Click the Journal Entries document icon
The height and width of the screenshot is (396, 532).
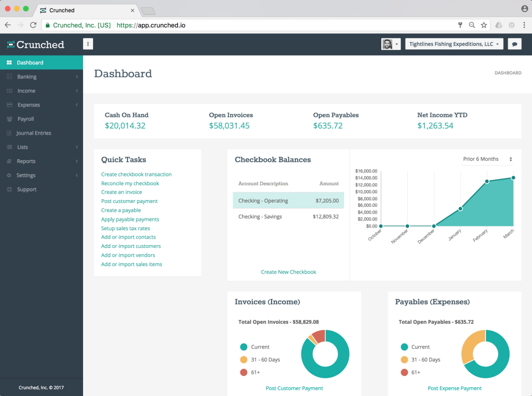[10, 133]
